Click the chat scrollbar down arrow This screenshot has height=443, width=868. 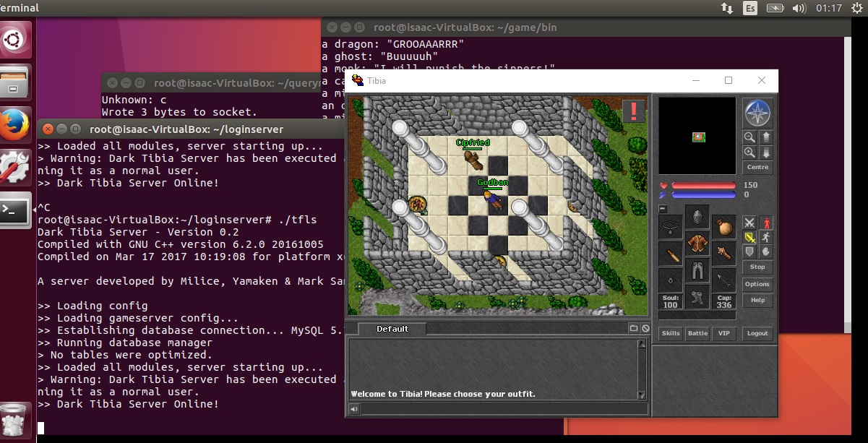tap(642, 395)
